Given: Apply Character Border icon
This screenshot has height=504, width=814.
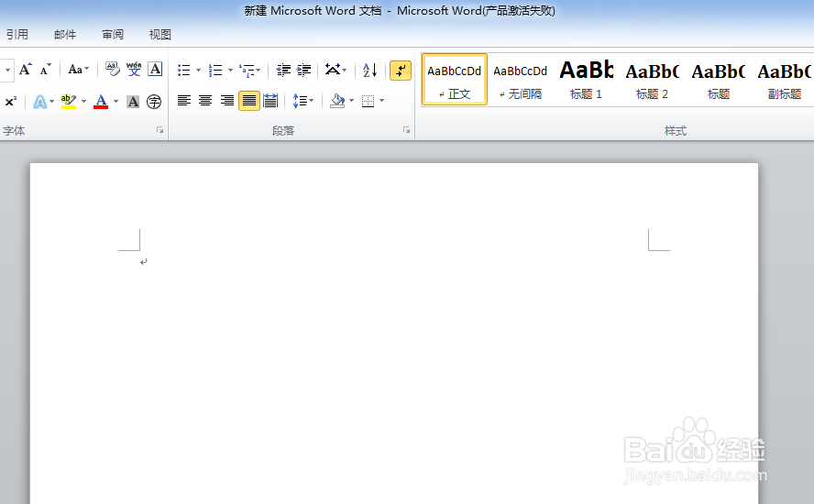Looking at the screenshot, I should (x=155, y=70).
